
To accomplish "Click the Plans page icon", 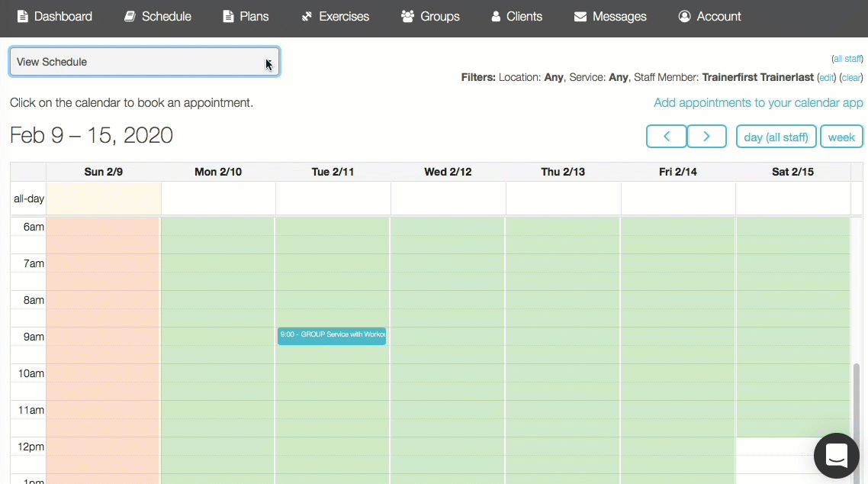I will pyautogui.click(x=228, y=17).
